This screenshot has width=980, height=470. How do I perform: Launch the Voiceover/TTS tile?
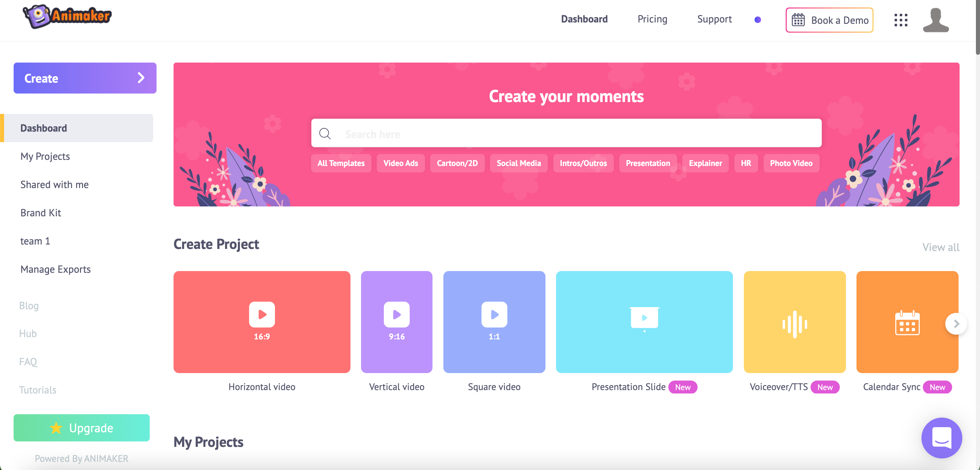pyautogui.click(x=794, y=322)
